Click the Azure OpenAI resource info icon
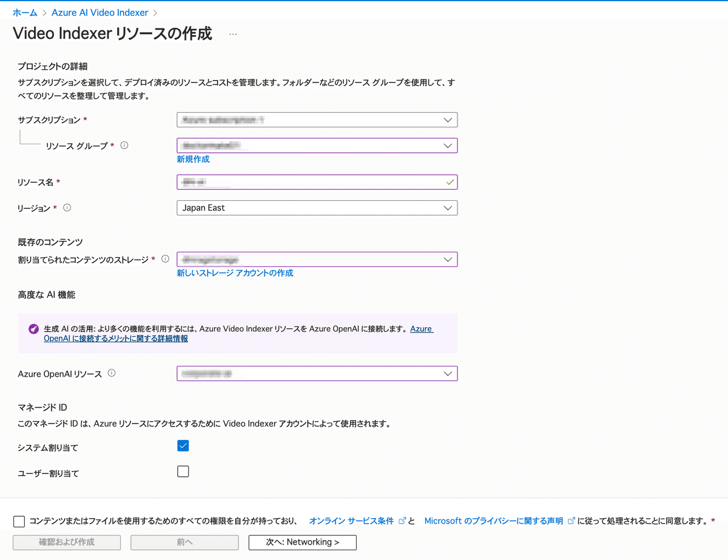This screenshot has height=560, width=728. pos(112,373)
